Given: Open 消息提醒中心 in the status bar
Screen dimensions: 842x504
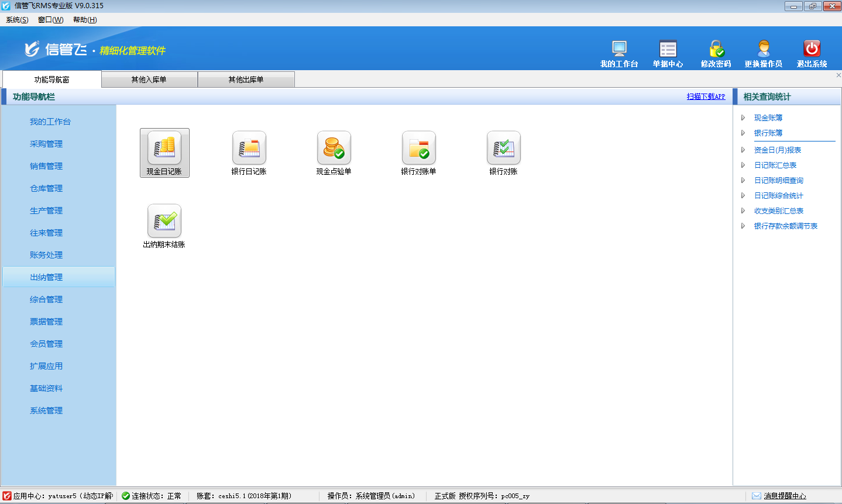Looking at the screenshot, I should pos(785,496).
